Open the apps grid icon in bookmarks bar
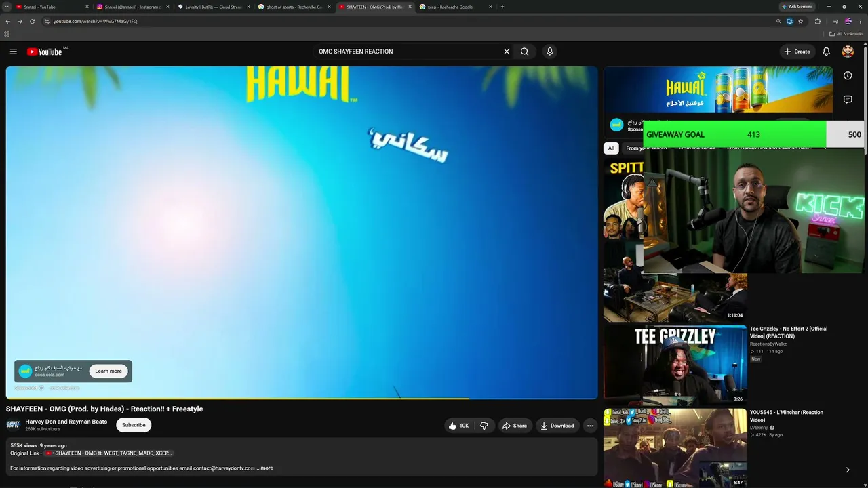The height and width of the screenshot is (488, 868). pos(7,34)
